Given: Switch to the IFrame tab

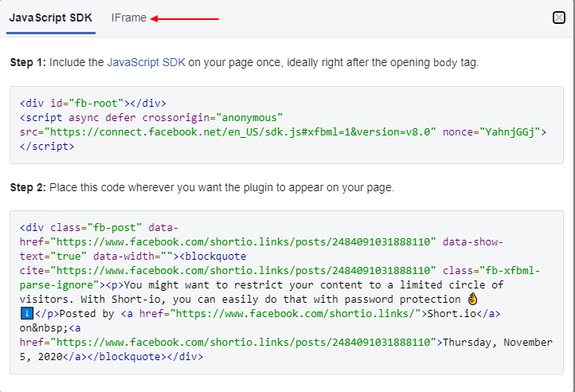Looking at the screenshot, I should [129, 18].
